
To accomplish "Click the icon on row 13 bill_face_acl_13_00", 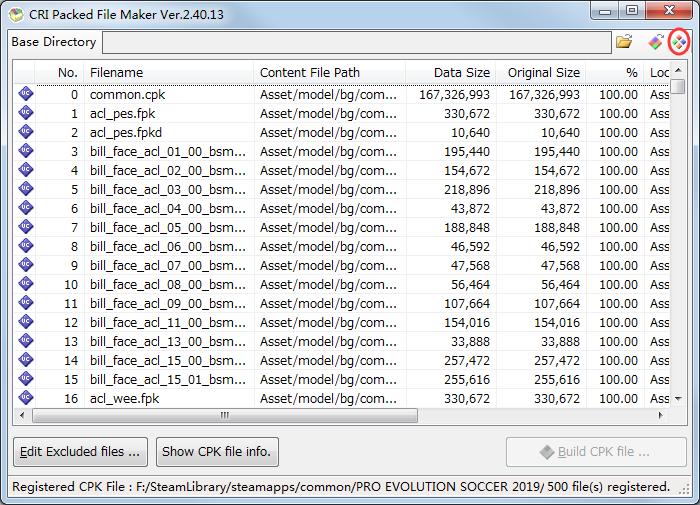I will click(x=26, y=341).
